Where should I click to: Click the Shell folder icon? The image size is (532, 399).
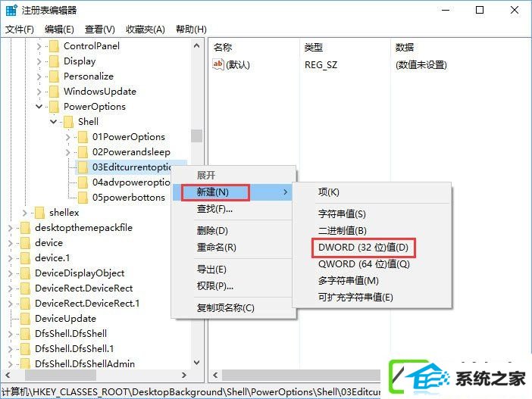coord(68,122)
